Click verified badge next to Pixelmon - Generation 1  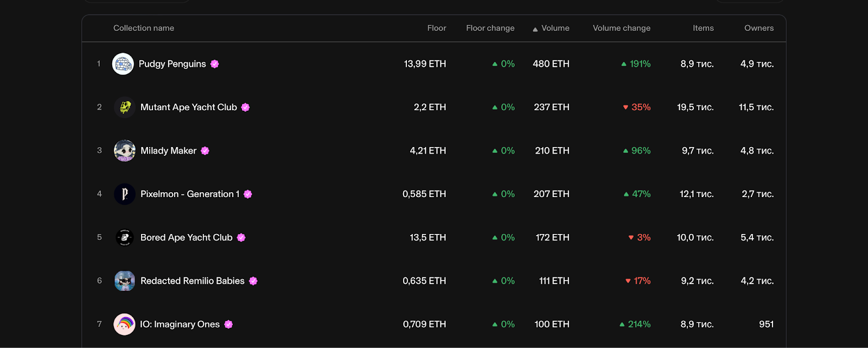[x=248, y=194]
